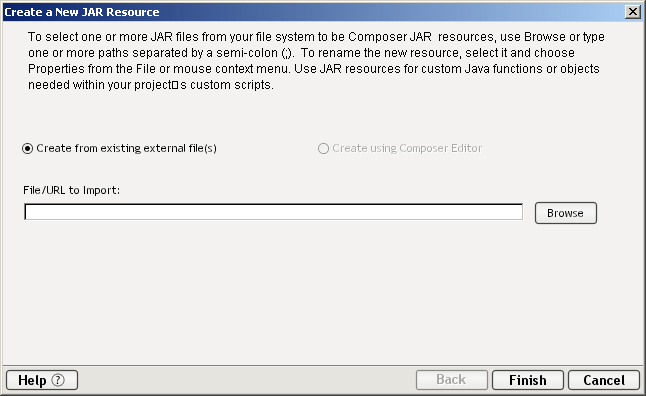Click the File/URL to Import label
This screenshot has width=646, height=396.
pyautogui.click(x=72, y=190)
